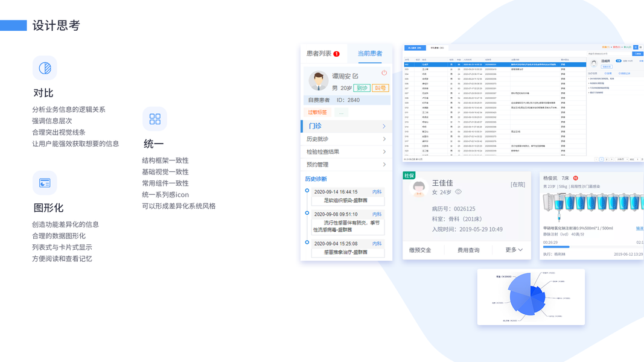Screen dimensions: 644x362
Task: Click page 1 in table pagination
Action: click(x=601, y=159)
